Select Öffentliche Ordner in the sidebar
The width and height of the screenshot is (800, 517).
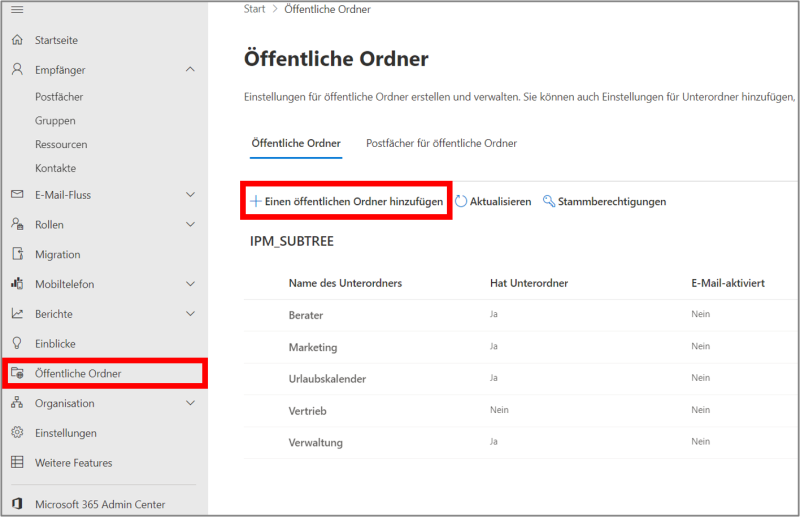[x=105, y=373]
